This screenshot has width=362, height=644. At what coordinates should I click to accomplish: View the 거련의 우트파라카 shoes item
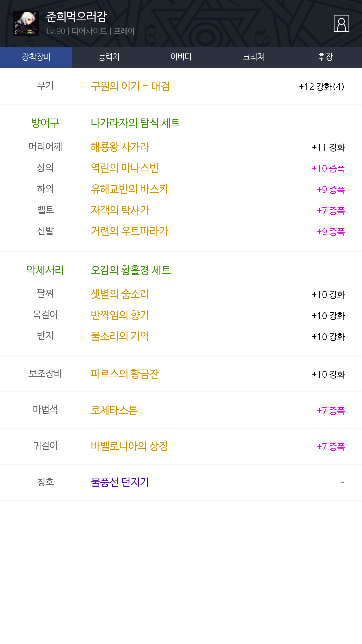(x=129, y=231)
